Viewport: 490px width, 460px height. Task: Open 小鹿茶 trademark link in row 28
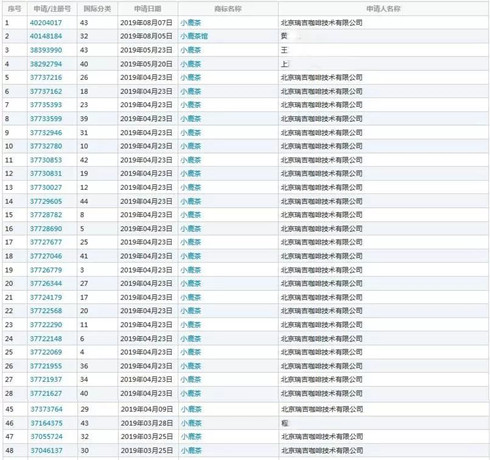pyautogui.click(x=191, y=393)
